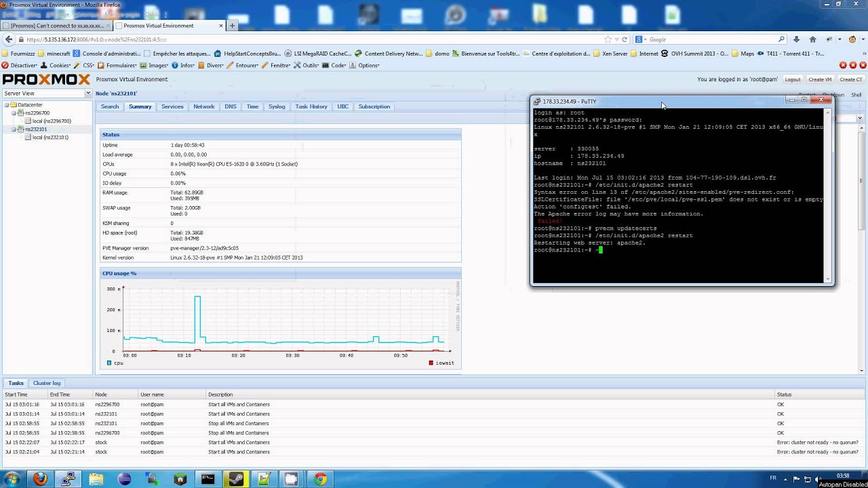Open Steam from the Windows taskbar
The image size is (868, 488).
235,479
